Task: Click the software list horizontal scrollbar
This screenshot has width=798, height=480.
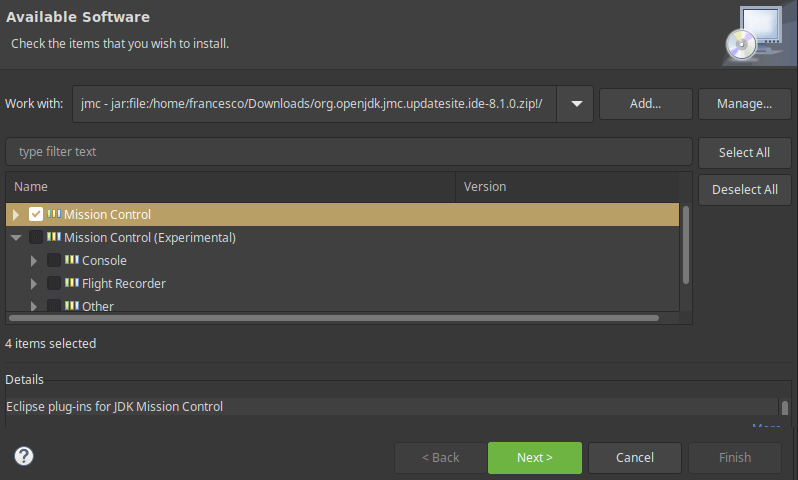Action: coord(334,318)
